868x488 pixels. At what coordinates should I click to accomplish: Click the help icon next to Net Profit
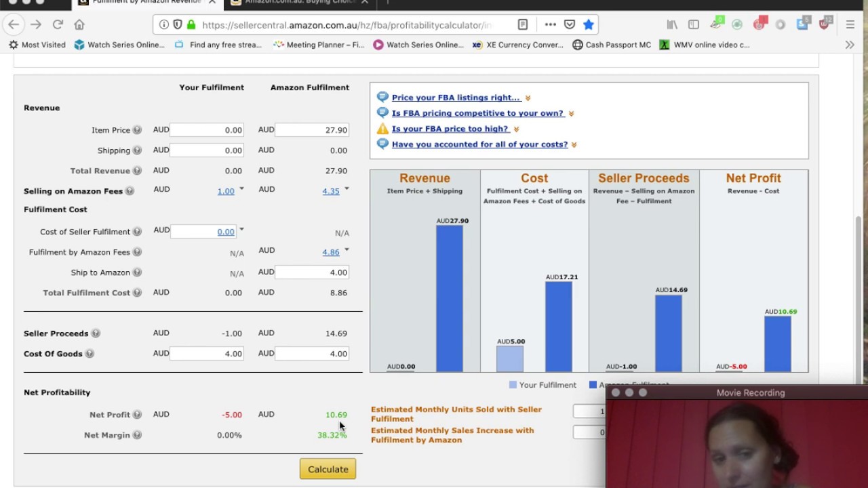(x=137, y=415)
